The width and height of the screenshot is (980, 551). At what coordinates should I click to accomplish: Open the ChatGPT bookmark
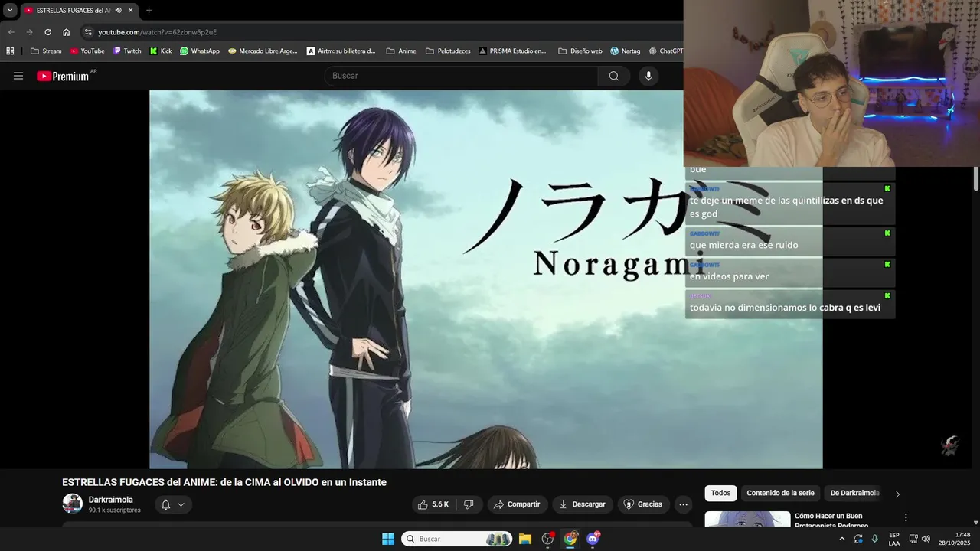coord(665,51)
